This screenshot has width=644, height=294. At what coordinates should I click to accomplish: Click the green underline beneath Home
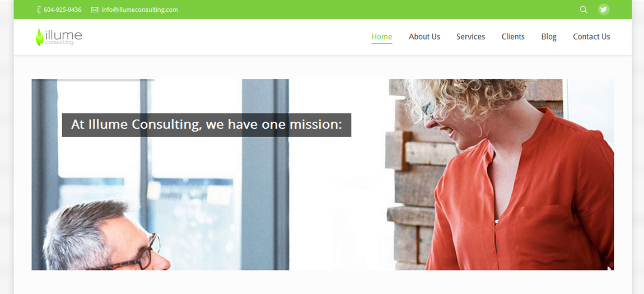(x=381, y=43)
